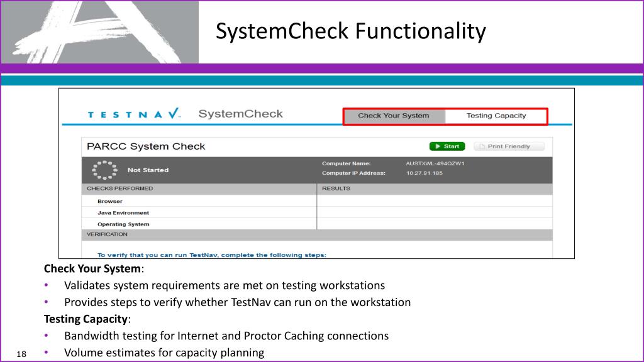Click the Not Started status label

pyautogui.click(x=148, y=170)
